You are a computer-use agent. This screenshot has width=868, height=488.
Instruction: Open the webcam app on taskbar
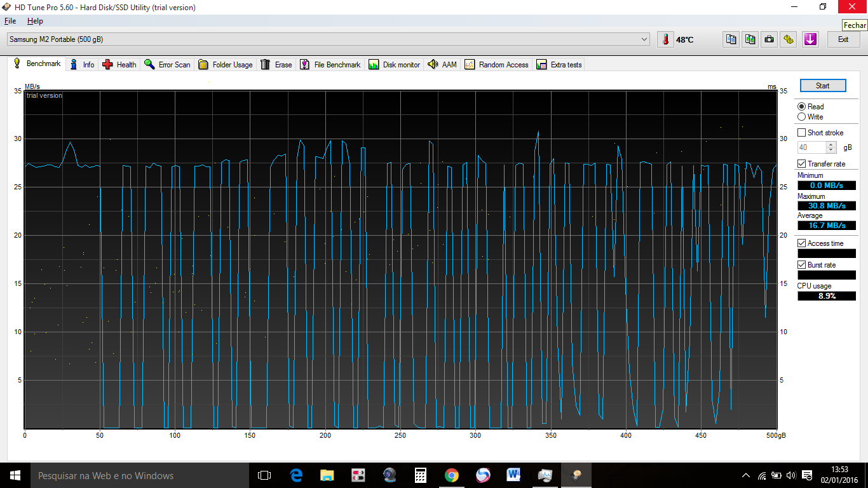tap(390, 475)
